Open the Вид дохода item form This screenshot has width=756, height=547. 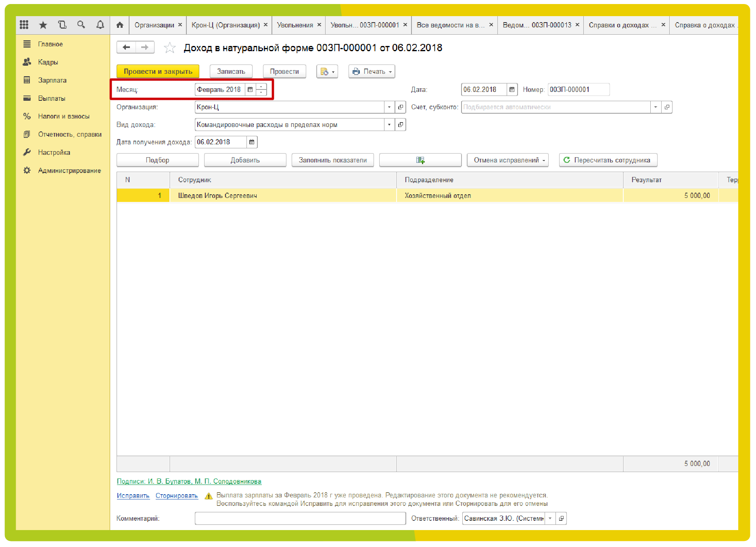400,125
